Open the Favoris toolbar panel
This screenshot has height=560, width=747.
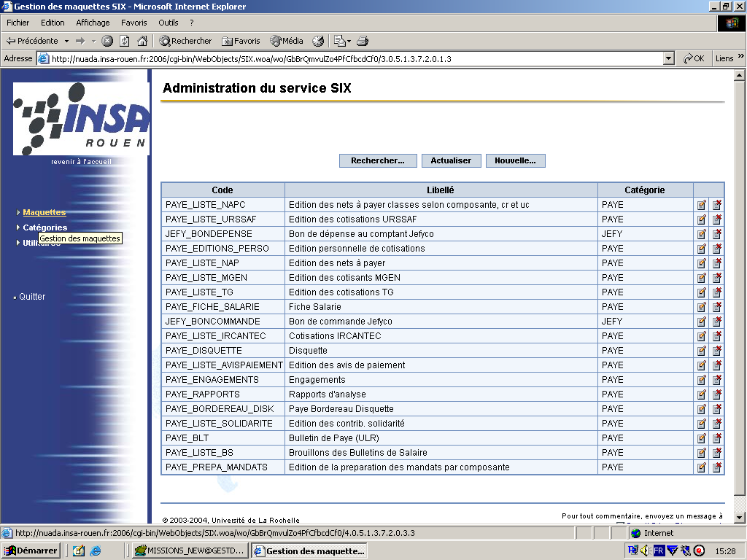point(241,41)
